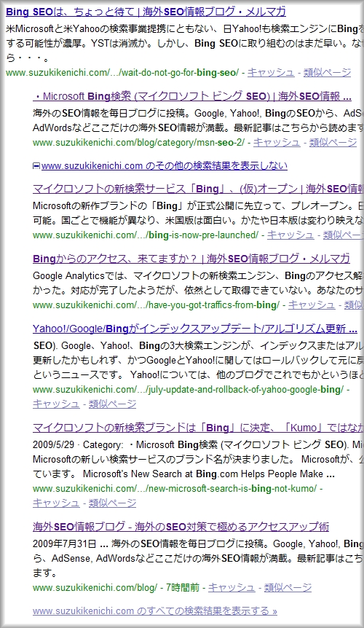Open 'マイクロソフトの新検索サービス「Bing」' result title
The image size is (364, 628).
tap(198, 189)
